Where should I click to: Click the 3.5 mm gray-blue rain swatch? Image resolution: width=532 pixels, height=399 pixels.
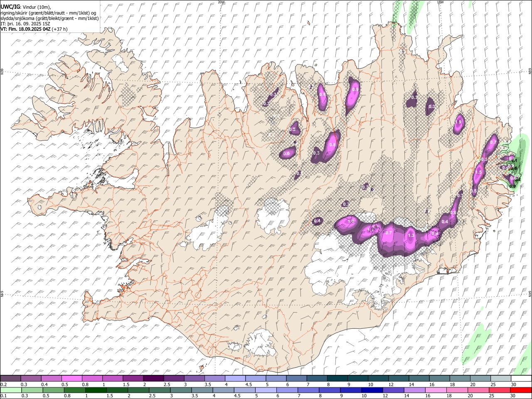(x=202, y=390)
